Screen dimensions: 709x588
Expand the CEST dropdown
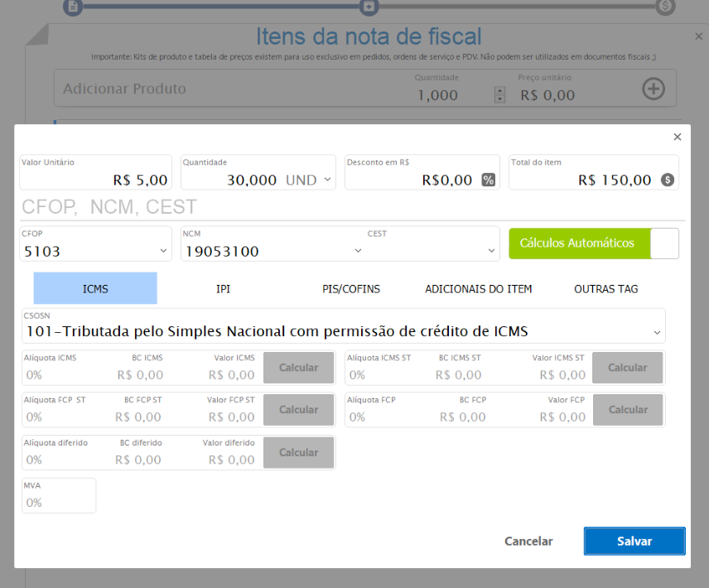coord(490,251)
